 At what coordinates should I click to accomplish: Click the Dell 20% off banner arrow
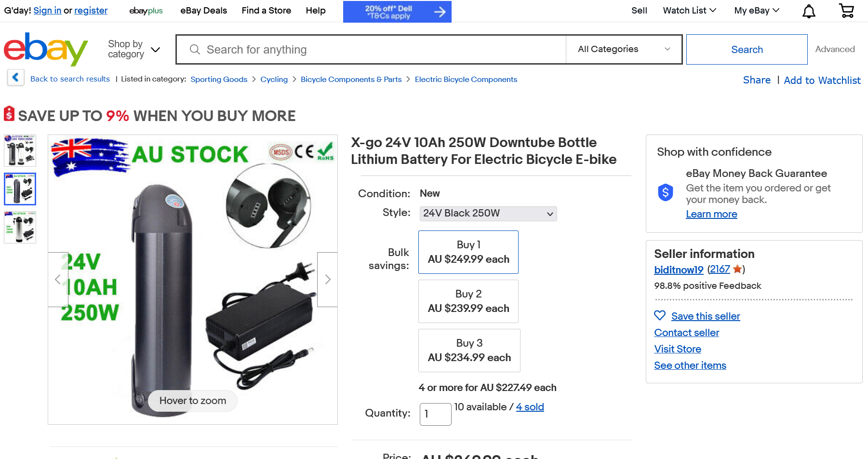click(x=439, y=12)
